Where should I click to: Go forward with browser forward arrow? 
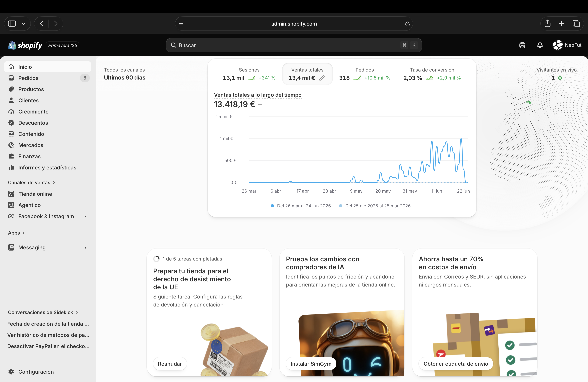tap(56, 23)
